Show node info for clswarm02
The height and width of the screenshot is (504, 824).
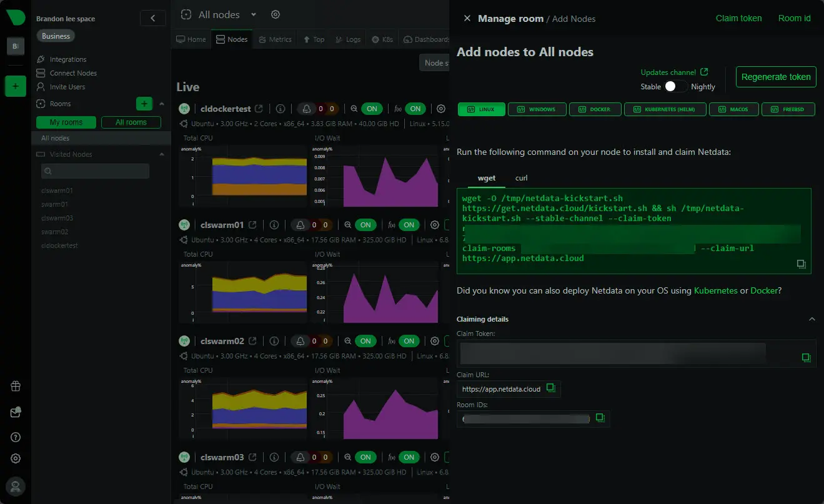pyautogui.click(x=274, y=341)
